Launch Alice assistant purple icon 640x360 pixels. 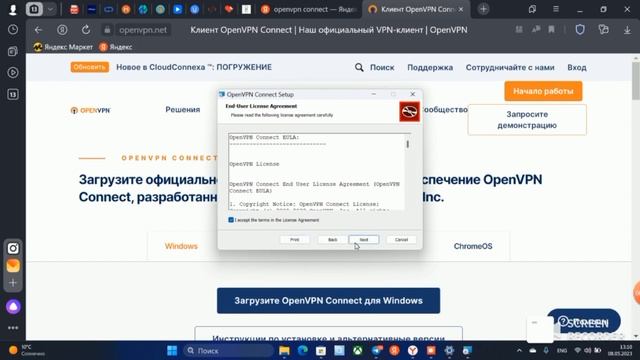[x=13, y=307]
